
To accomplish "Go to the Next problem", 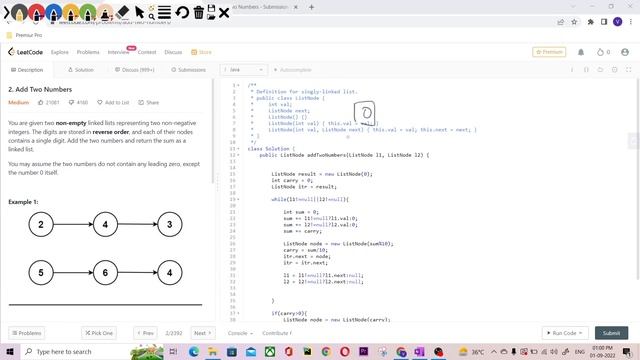I will click(203, 333).
